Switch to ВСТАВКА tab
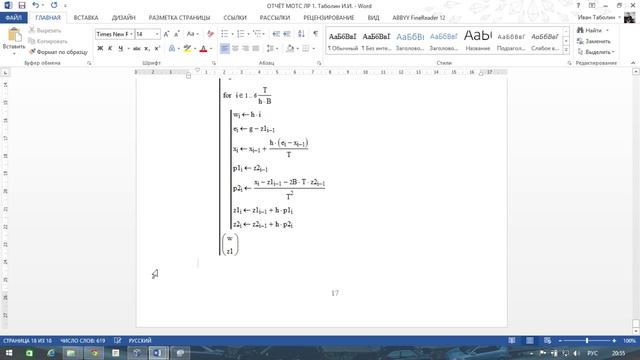The image size is (640, 360). coord(86,18)
